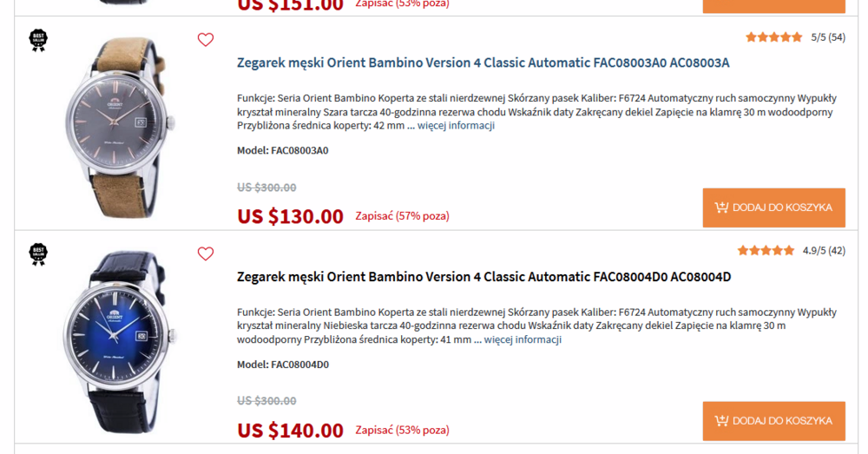This screenshot has width=868, height=454.
Task: Add the US $140.00 watch to cart
Action: point(773,421)
